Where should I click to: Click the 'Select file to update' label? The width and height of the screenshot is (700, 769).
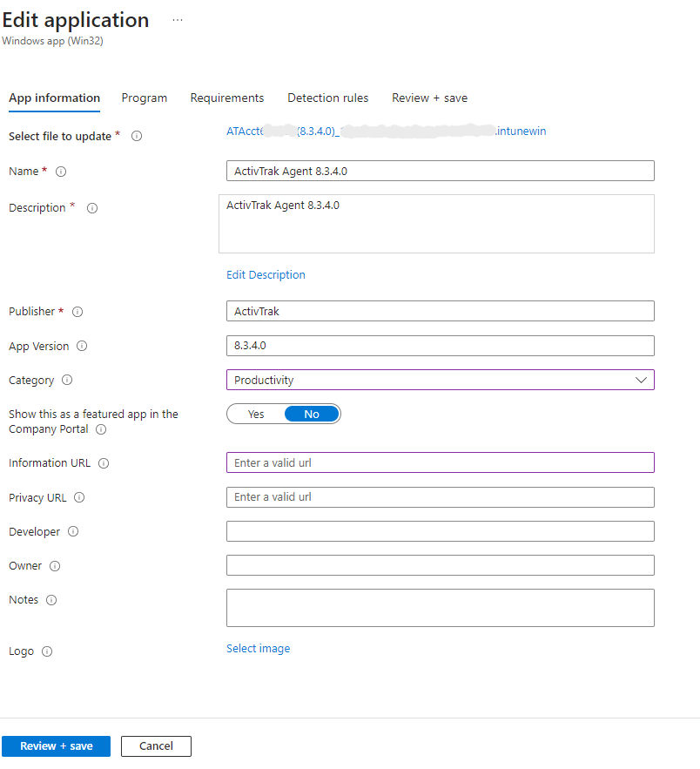coord(60,137)
